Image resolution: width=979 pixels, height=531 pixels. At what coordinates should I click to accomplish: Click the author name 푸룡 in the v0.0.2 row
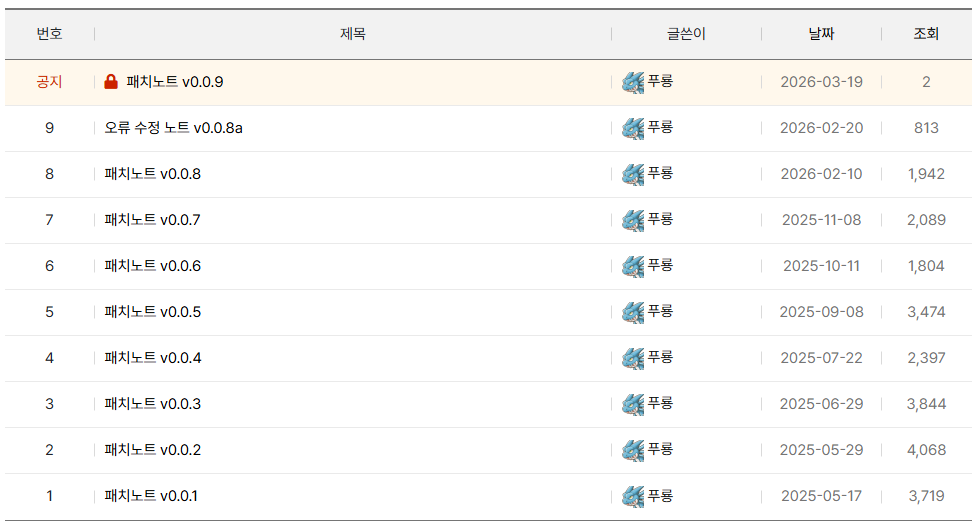pos(660,449)
